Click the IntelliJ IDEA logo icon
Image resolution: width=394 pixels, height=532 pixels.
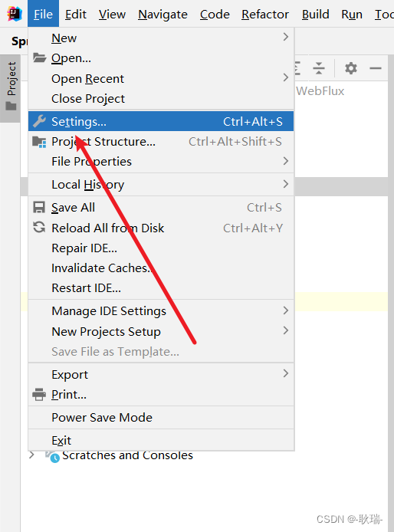15,14
